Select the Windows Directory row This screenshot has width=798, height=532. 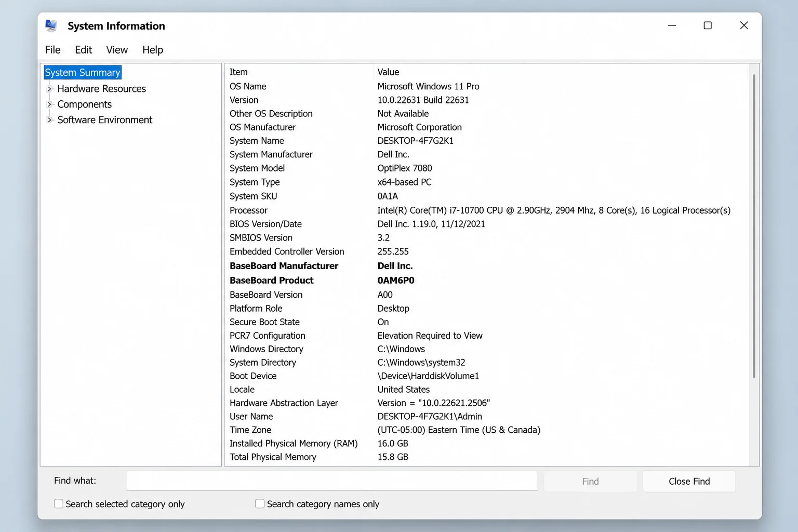point(487,349)
